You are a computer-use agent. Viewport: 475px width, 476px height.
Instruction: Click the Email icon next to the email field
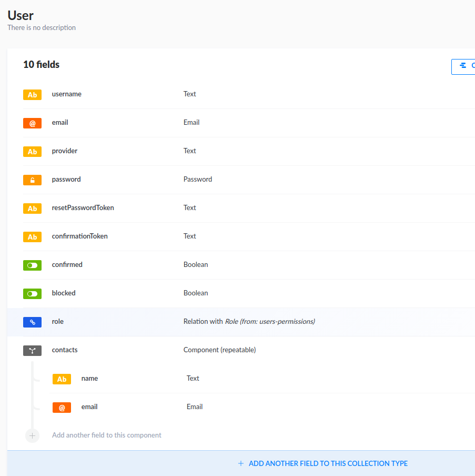click(x=32, y=123)
